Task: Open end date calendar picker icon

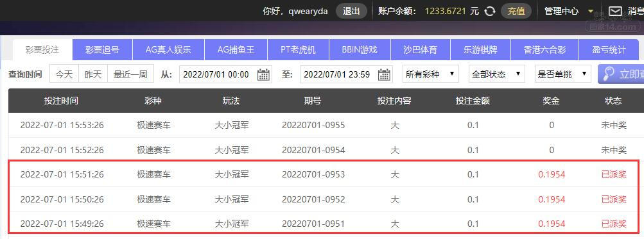Action: pos(384,74)
